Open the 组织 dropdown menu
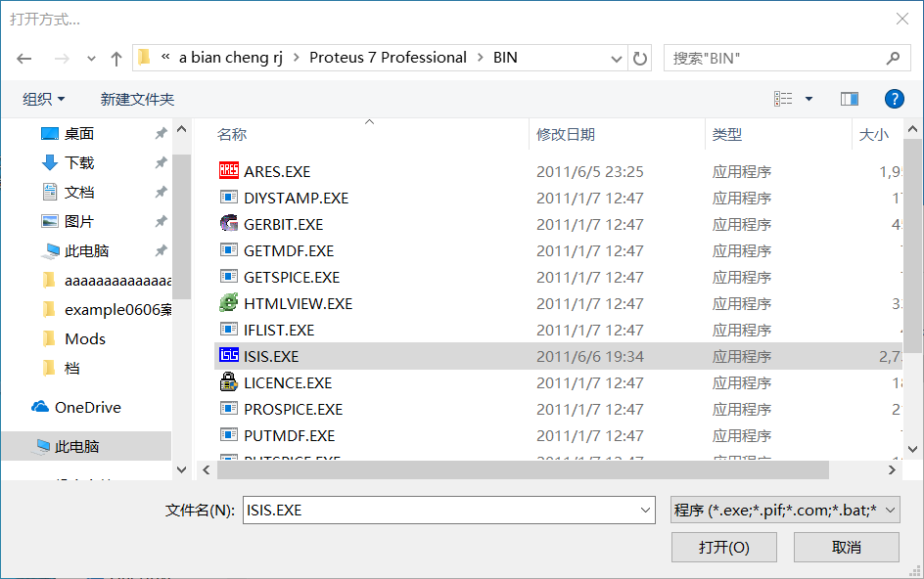 point(44,99)
